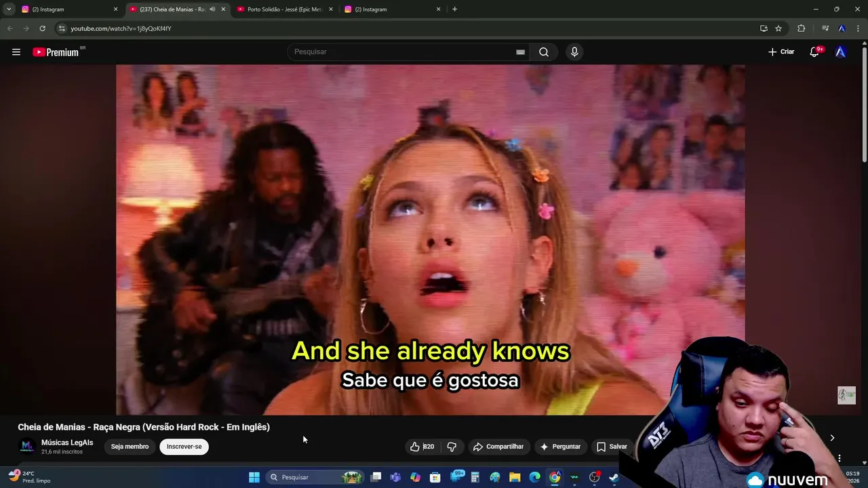This screenshot has height=488, width=868.
Task: Open the Músicas LegAIs channel avatar
Action: [x=27, y=446]
